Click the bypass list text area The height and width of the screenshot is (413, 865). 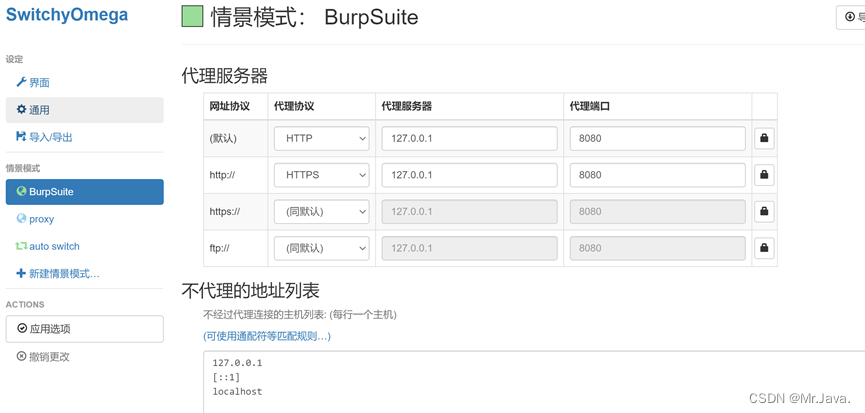tap(534, 382)
